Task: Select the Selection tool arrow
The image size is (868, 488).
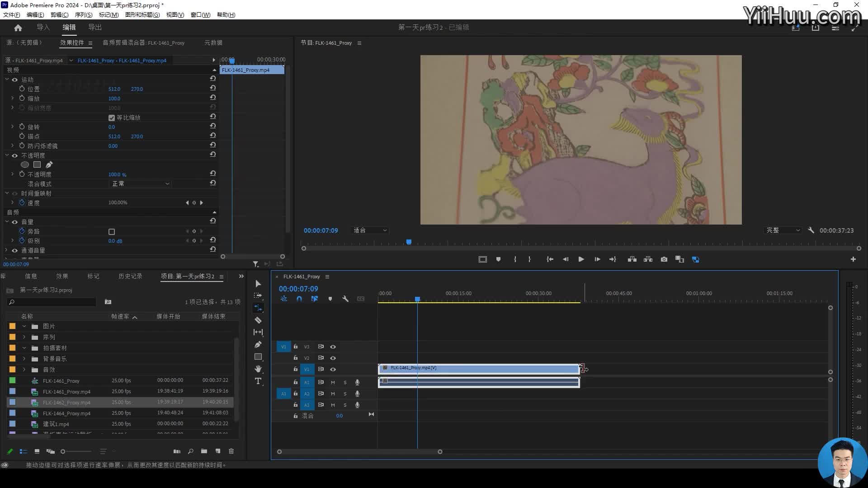Action: pos(258,284)
